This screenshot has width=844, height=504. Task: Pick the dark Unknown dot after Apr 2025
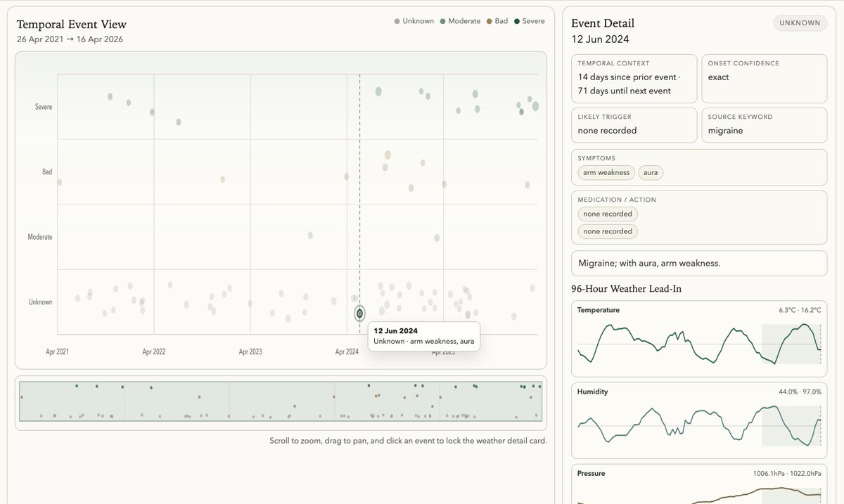click(x=468, y=314)
